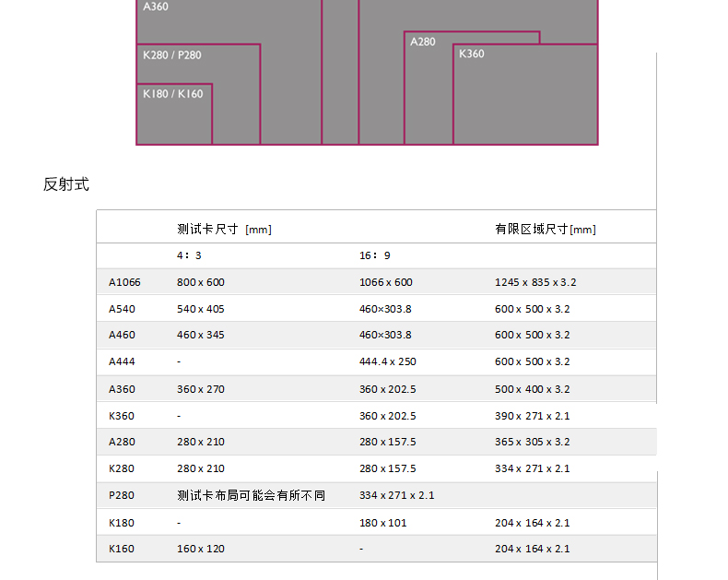Click the 444.4 x 250 cell

pos(387,361)
